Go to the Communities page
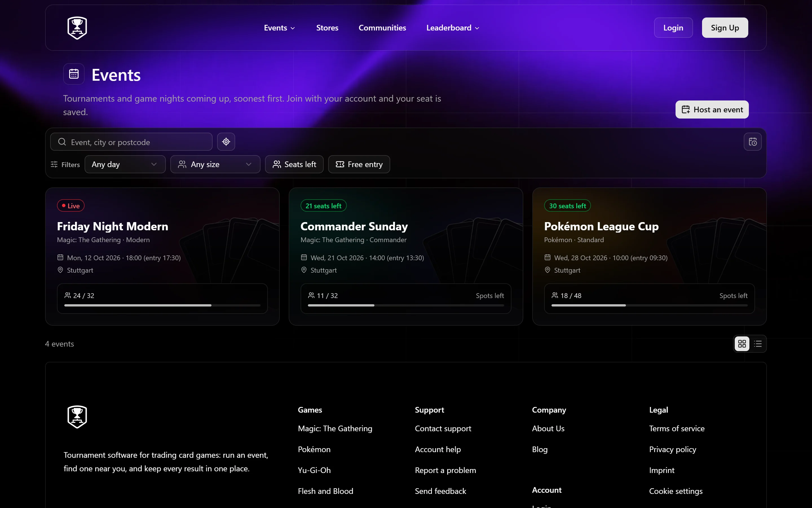812x508 pixels. click(382, 28)
